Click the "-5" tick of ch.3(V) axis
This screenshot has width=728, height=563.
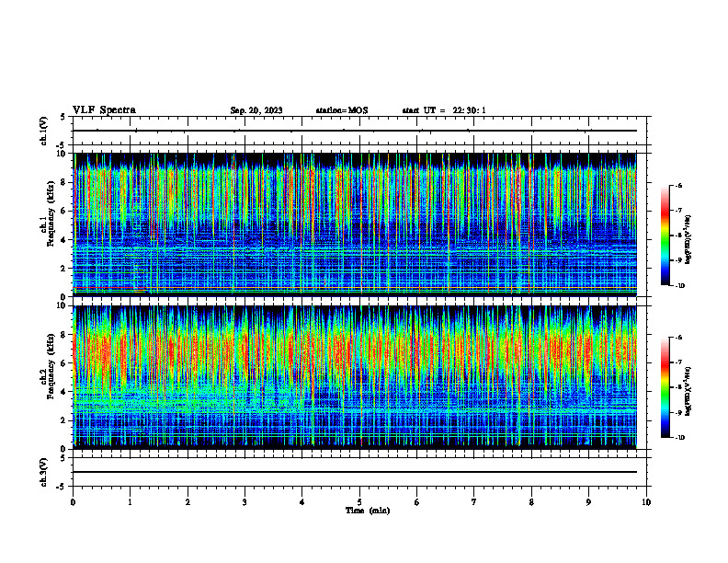tap(63, 487)
